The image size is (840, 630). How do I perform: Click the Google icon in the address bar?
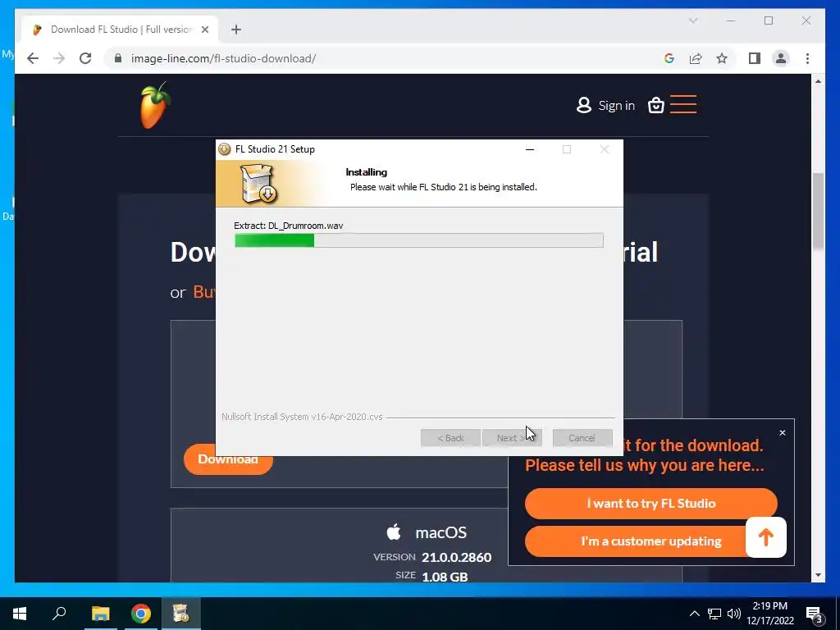click(669, 58)
